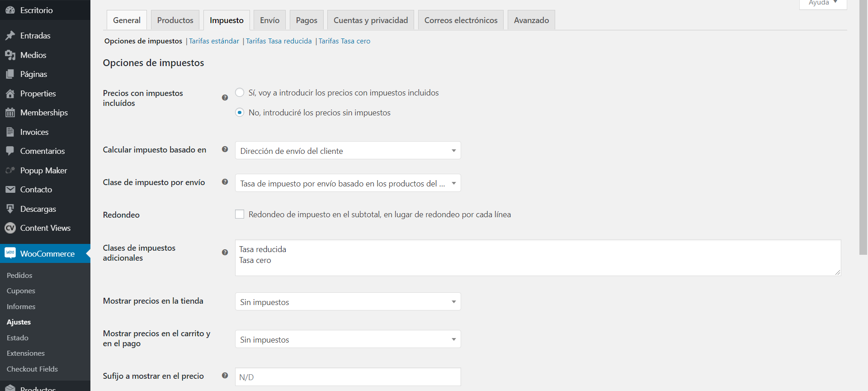Screen dimensions: 868x391
Task: Expand the 'Clase de impuesto por envío' dropdown
Action: (x=348, y=183)
